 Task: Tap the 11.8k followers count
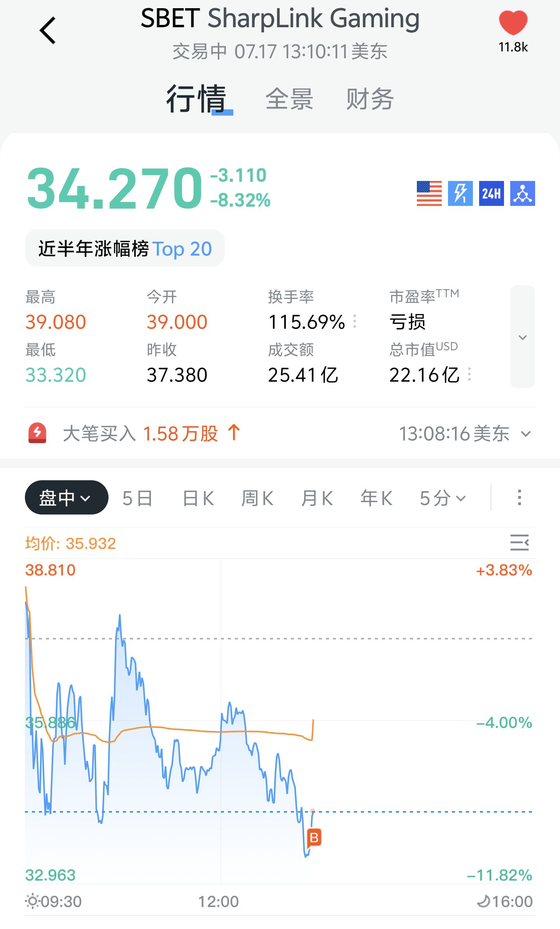pos(513,47)
